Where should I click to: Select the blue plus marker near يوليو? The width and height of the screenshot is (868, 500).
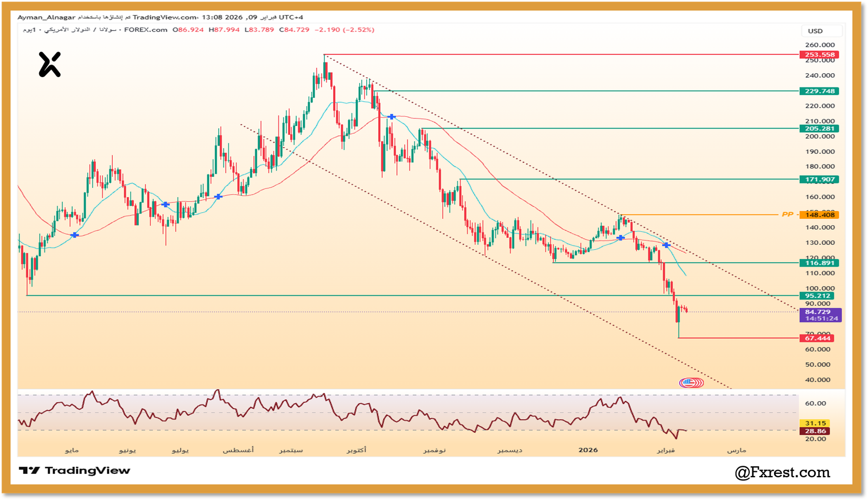165,205
